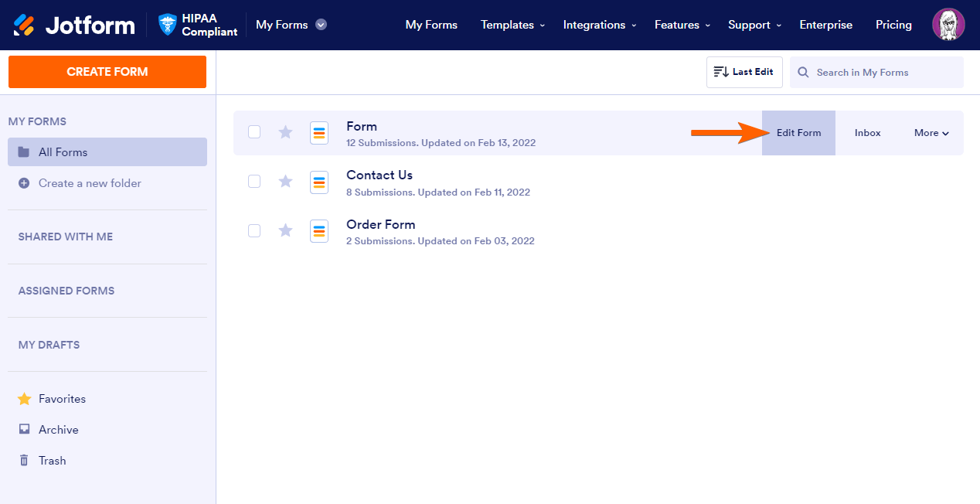
Task: Click the sort icon in Last Edit button
Action: pos(721,72)
